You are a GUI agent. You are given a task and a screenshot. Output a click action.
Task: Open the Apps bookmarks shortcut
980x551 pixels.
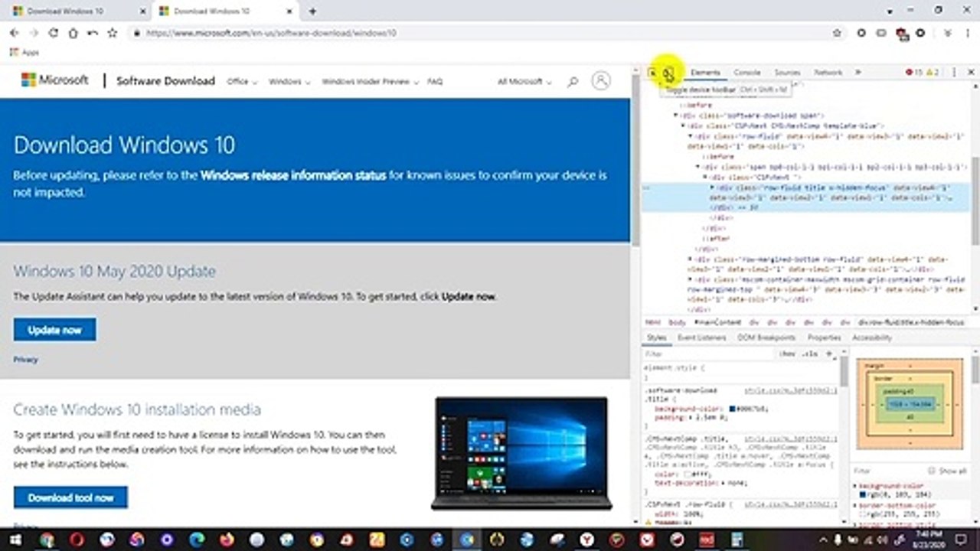click(24, 53)
